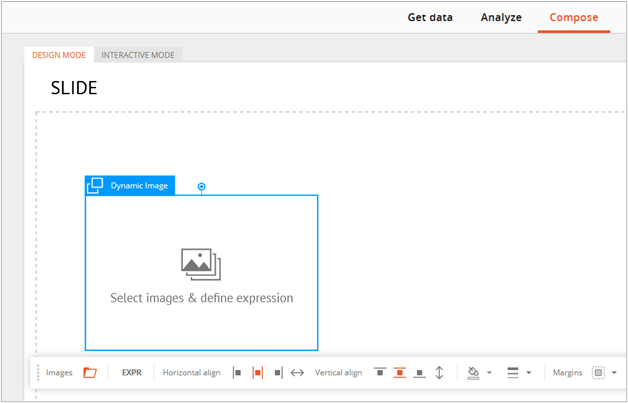
Task: Align image to the bottom vertically
Action: pyautogui.click(x=419, y=373)
